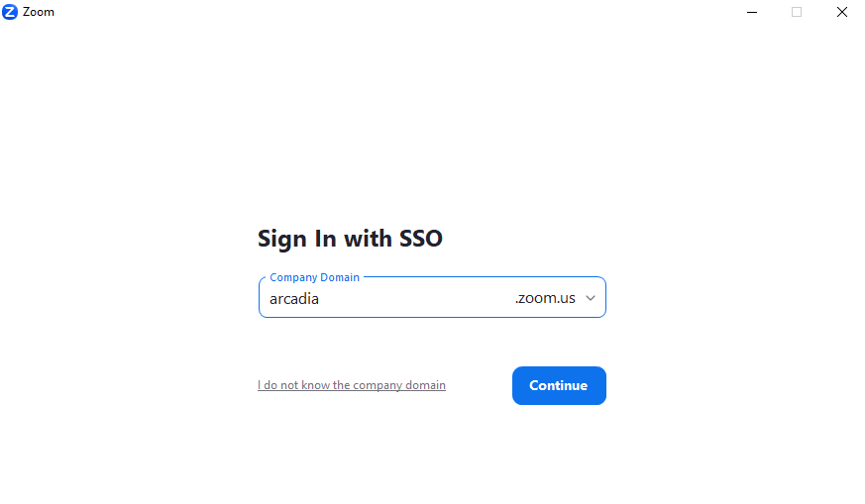The width and height of the screenshot is (865, 504).
Task: Click the word "Continue" on the blue button
Action: tap(558, 385)
